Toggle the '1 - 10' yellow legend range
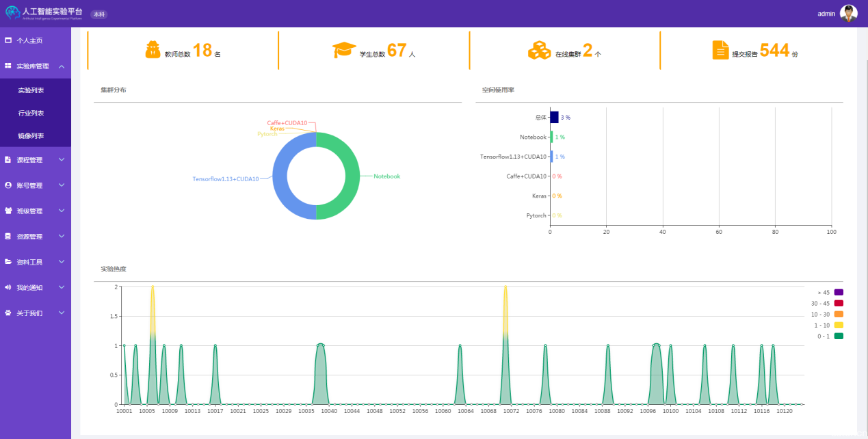 coord(839,325)
